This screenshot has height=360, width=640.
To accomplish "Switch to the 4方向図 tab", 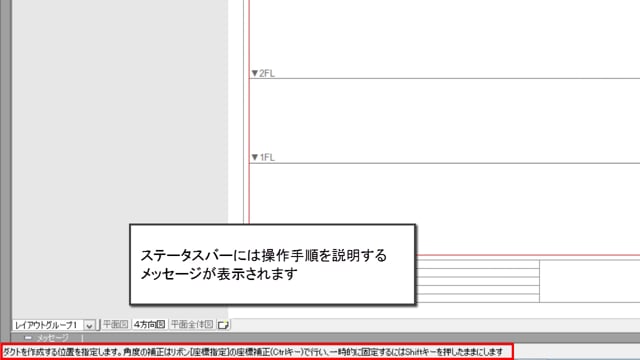I will click(149, 324).
